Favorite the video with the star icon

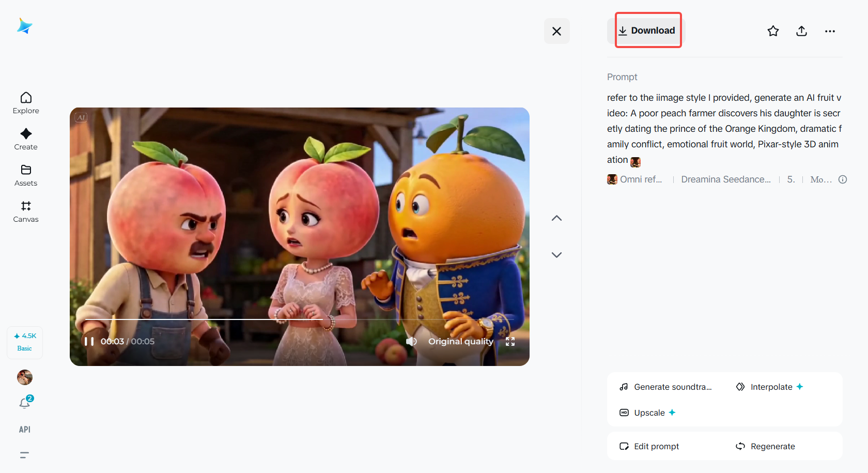[773, 31]
